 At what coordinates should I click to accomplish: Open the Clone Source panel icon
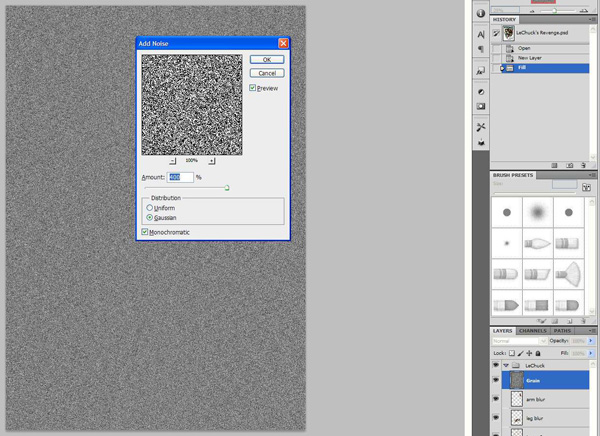[x=481, y=142]
